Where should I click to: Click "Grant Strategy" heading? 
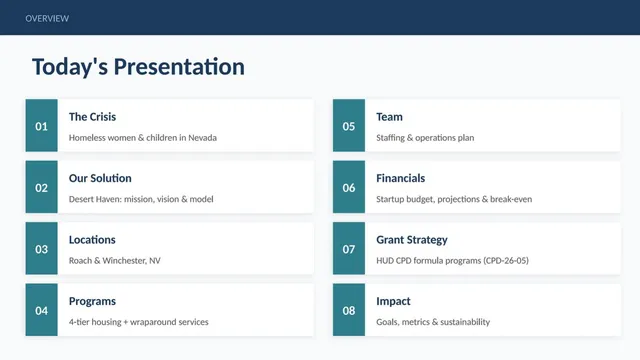(412, 240)
